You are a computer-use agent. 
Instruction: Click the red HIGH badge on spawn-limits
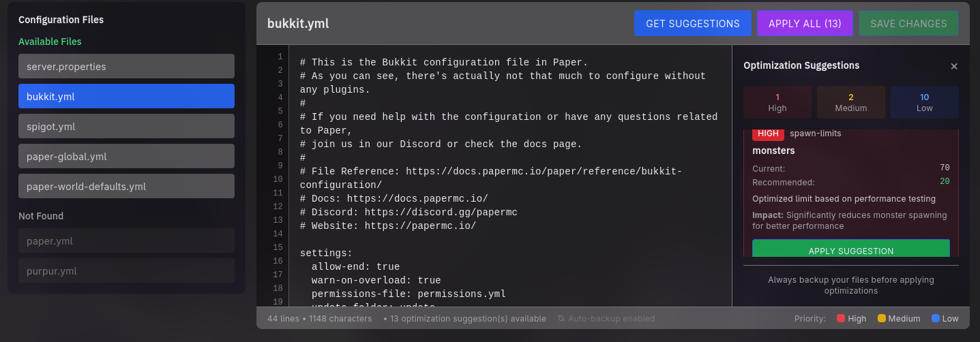pos(768,134)
